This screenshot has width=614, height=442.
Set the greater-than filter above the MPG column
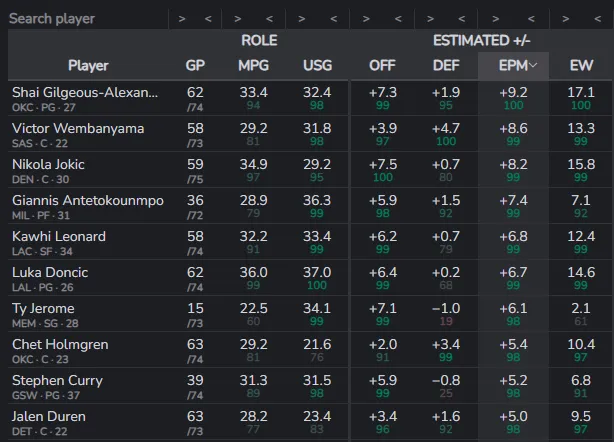[243, 18]
